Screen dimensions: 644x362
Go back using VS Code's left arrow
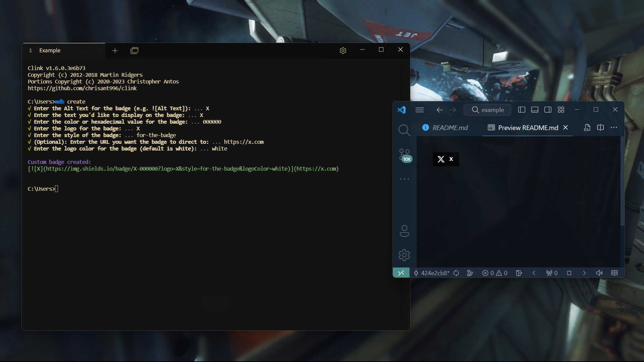[439, 110]
